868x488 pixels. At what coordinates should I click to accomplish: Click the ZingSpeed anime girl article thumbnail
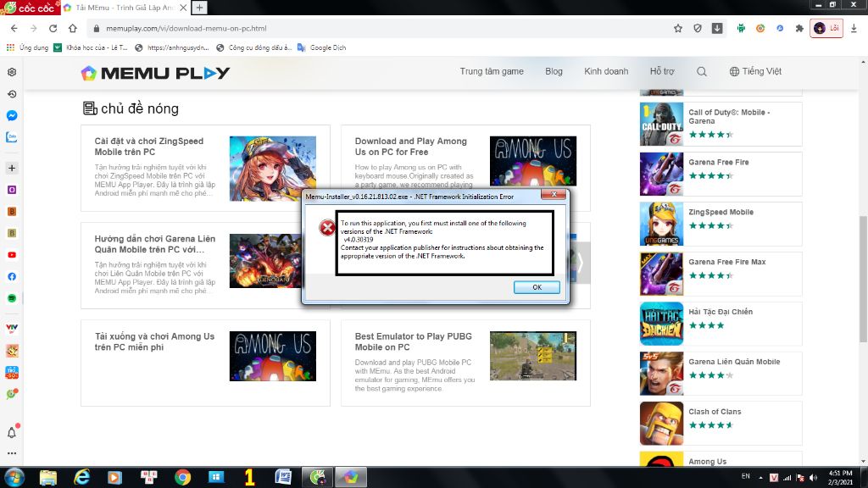pos(272,169)
